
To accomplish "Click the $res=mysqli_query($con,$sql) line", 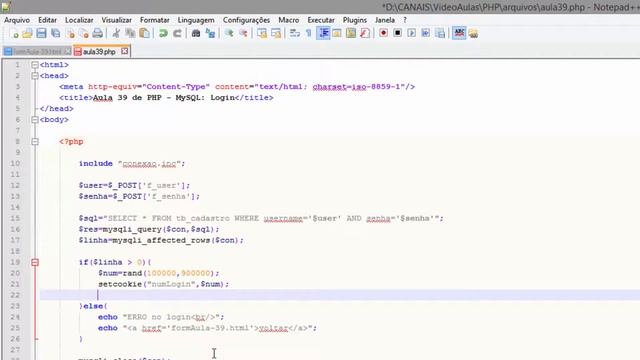I will pyautogui.click(x=149, y=229).
